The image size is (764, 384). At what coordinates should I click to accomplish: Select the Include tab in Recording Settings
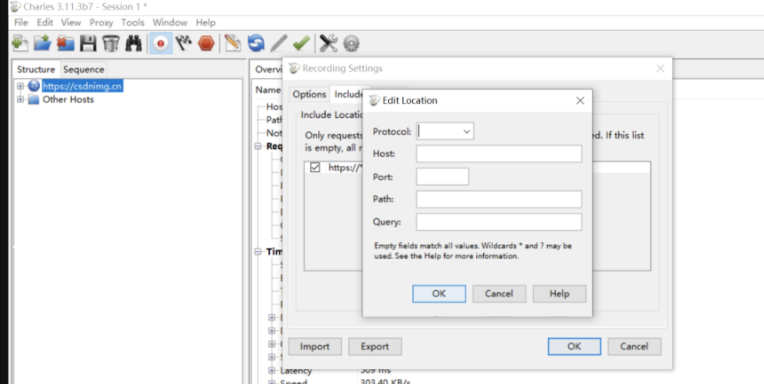(347, 95)
